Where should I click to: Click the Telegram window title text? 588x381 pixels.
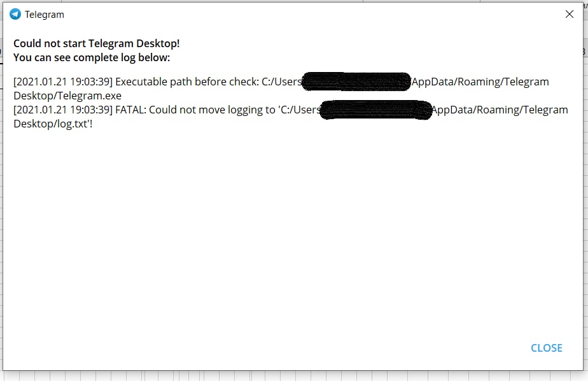pos(45,15)
